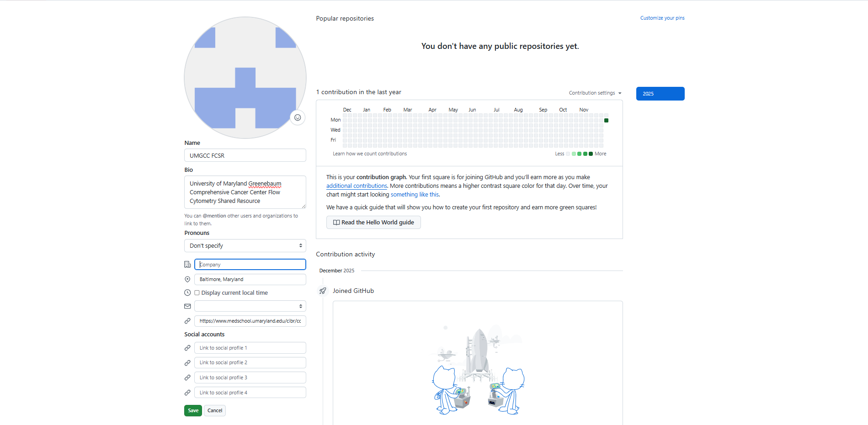Click the envelope email icon
The image size is (868, 425).
187,306
